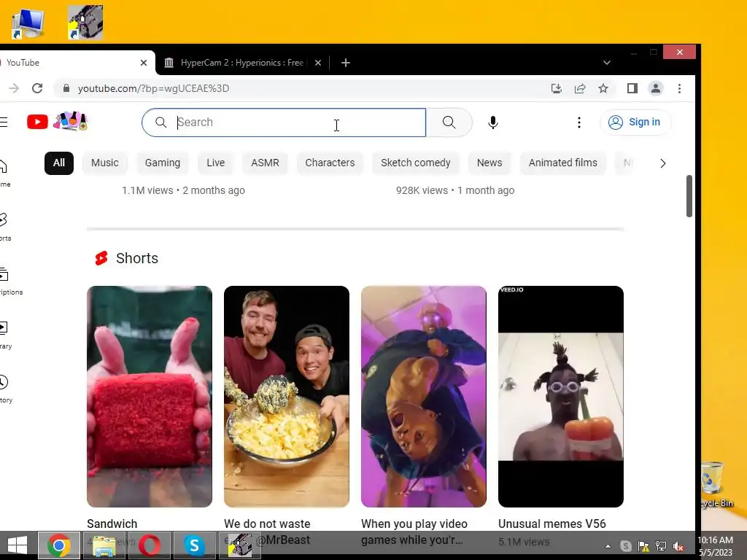747x560 pixels.
Task: Open the Unusual memes V56 thumbnail
Action: click(561, 396)
